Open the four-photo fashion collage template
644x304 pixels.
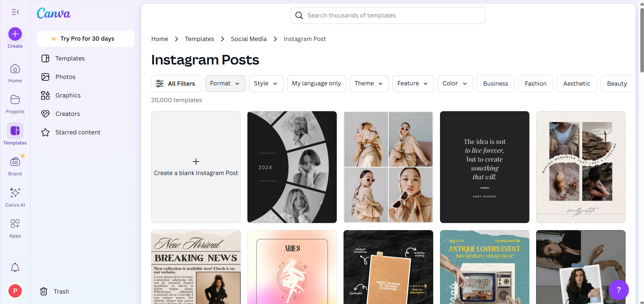coord(388,167)
